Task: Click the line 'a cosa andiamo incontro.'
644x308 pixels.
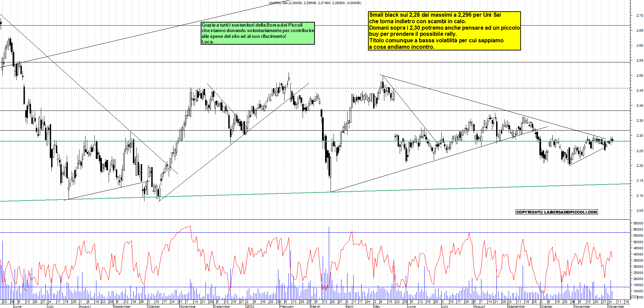Action: point(402,47)
